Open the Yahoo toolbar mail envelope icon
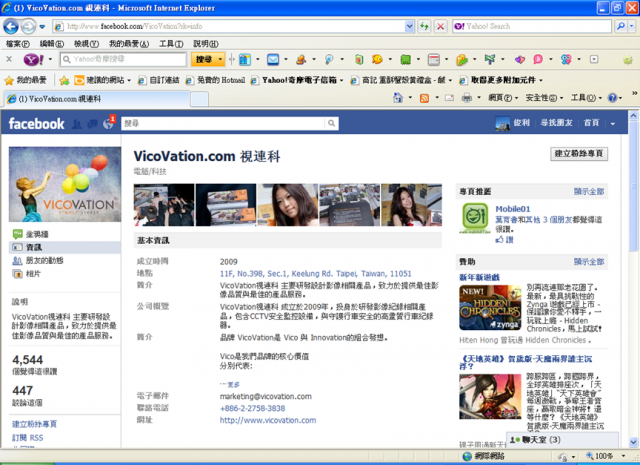Viewport: 640px width, 465px height. pos(273,60)
